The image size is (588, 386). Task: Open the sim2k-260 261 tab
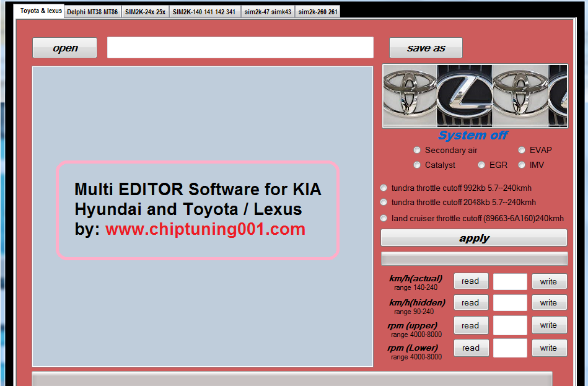coord(318,12)
